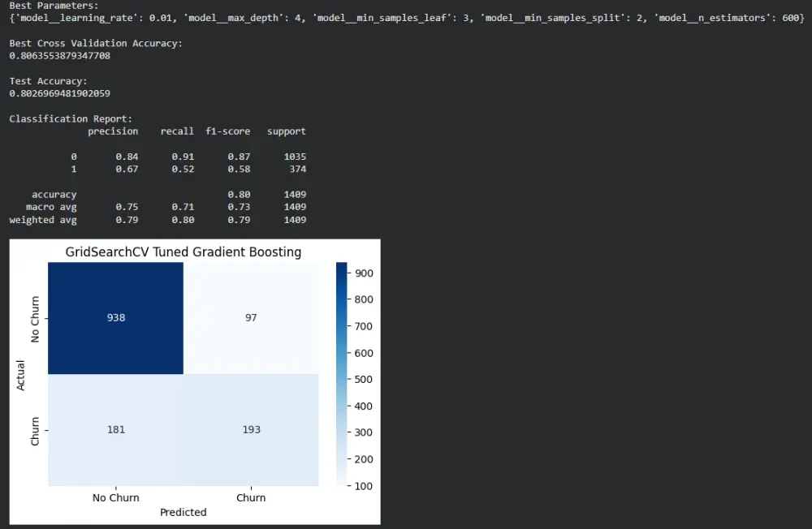Viewport: 812px width, 529px height.
Task: Click the confusion matrix cell showing 193
Action: pyautogui.click(x=251, y=430)
